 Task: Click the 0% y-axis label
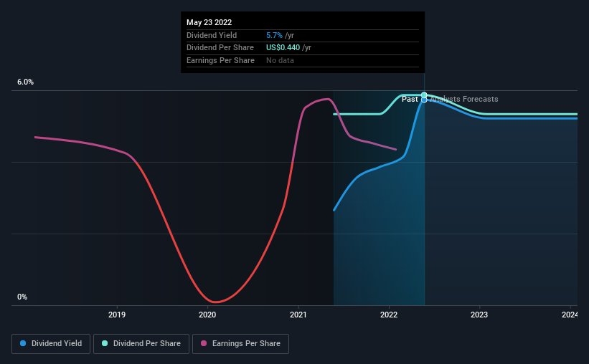(x=22, y=297)
